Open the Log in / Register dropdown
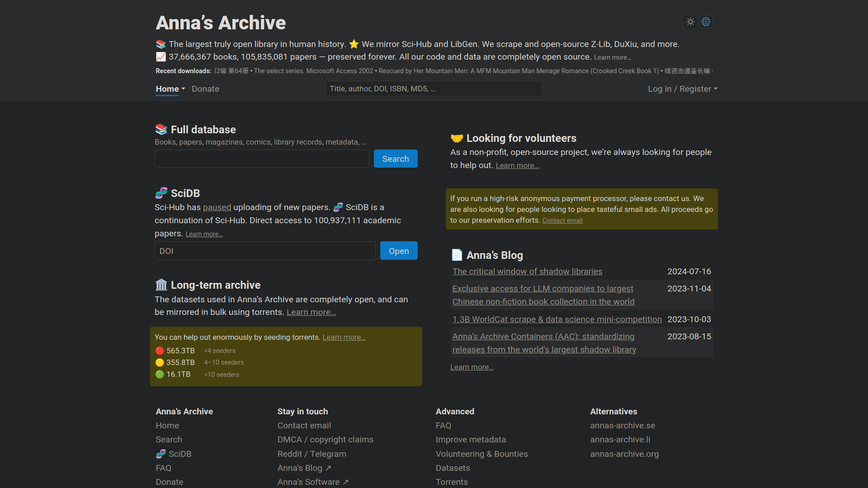 click(x=682, y=89)
